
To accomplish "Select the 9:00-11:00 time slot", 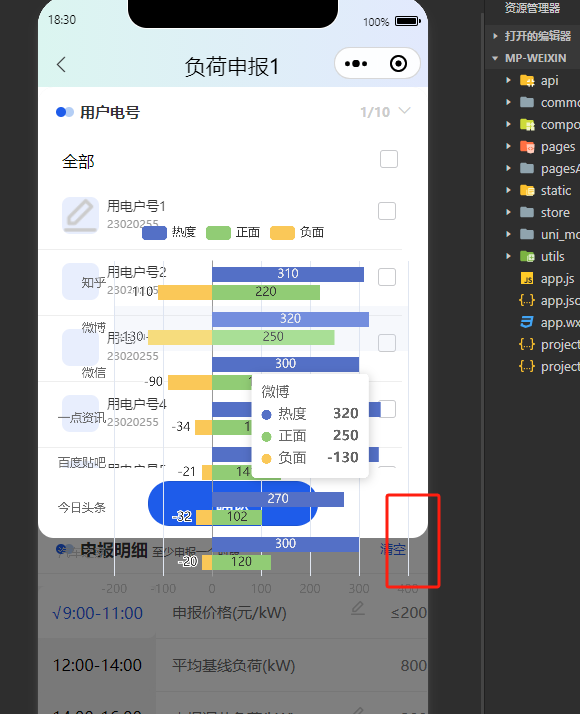I will [x=97, y=613].
